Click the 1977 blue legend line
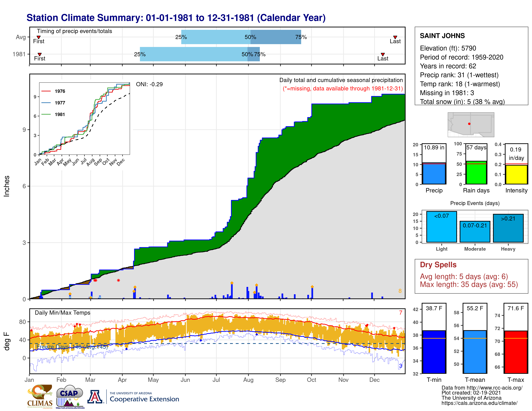The width and height of the screenshot is (532, 411). (x=46, y=103)
